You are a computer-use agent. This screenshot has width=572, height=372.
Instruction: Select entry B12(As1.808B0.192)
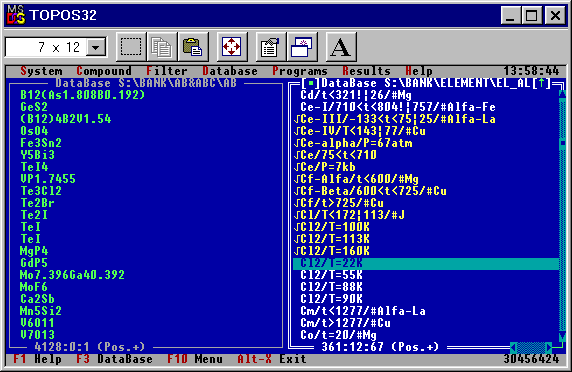pyautogui.click(x=82, y=95)
